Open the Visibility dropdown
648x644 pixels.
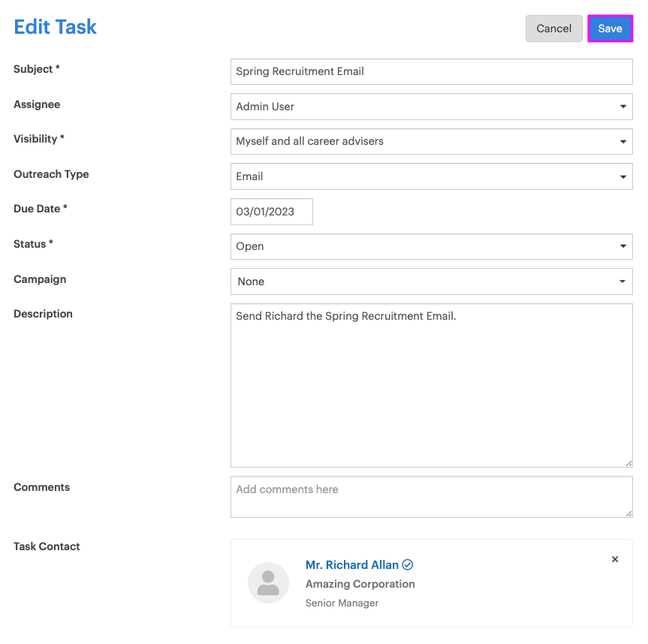tap(430, 141)
